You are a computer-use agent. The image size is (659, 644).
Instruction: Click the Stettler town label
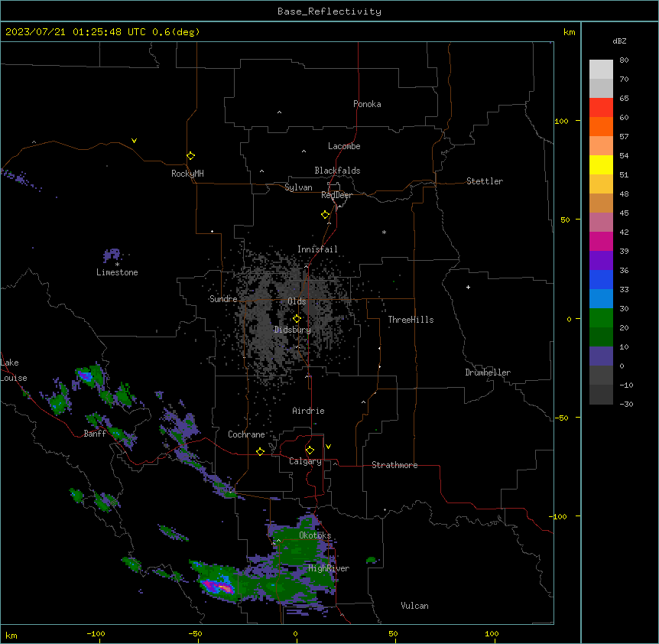click(x=485, y=181)
